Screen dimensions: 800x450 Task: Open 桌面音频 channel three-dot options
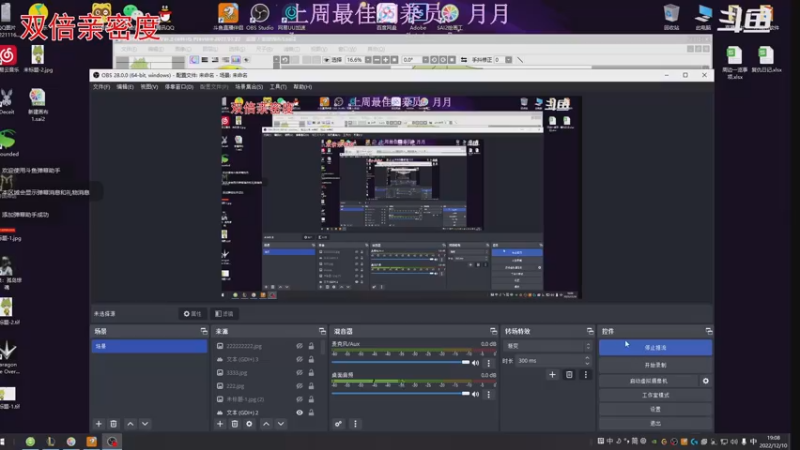point(488,394)
